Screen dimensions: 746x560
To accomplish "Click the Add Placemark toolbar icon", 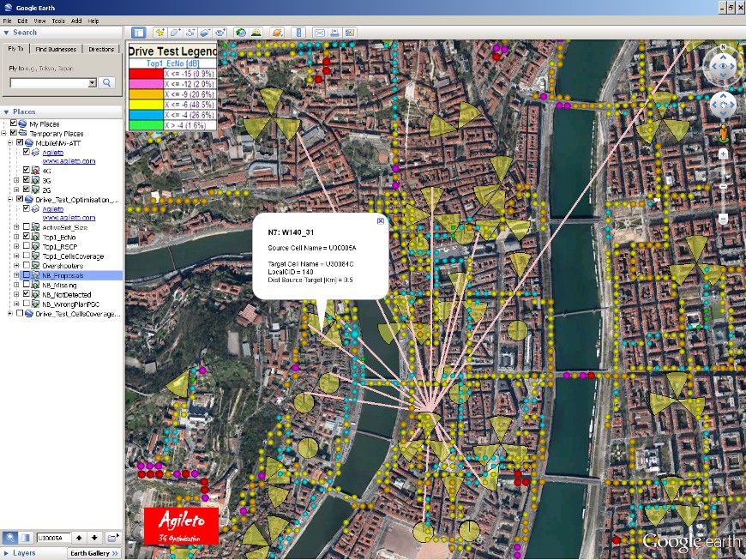I will (159, 33).
